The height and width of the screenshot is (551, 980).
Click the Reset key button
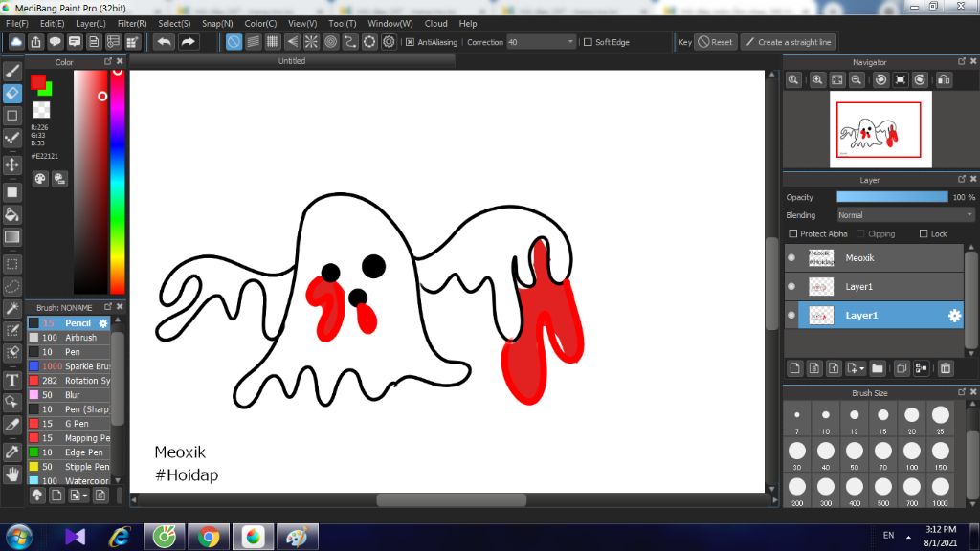pyautogui.click(x=715, y=42)
